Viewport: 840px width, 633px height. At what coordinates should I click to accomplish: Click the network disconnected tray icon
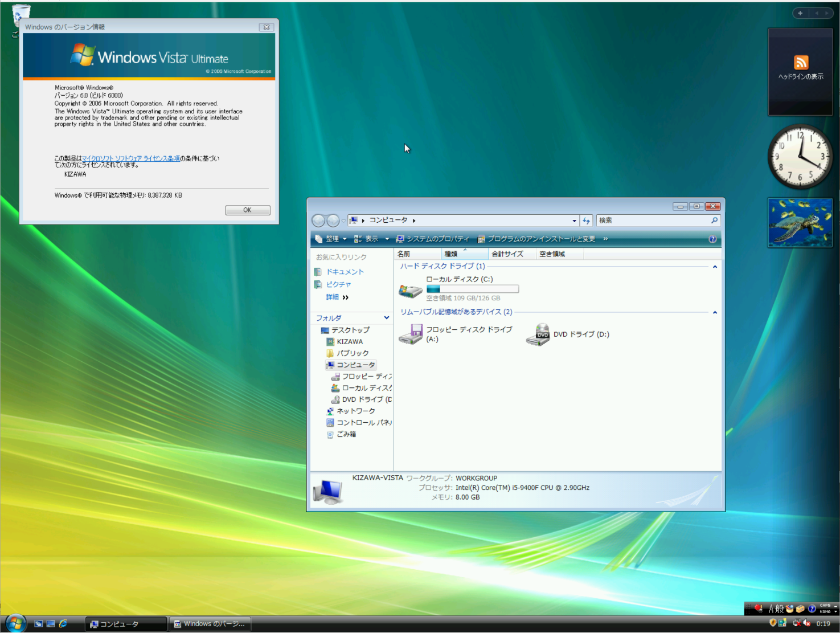tap(797, 623)
